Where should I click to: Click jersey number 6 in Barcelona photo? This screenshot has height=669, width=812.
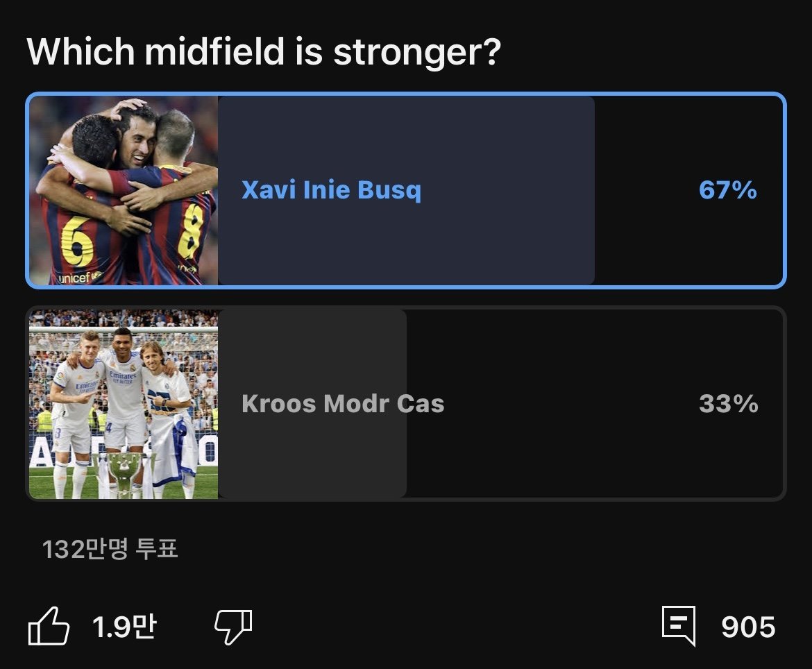click(x=76, y=239)
